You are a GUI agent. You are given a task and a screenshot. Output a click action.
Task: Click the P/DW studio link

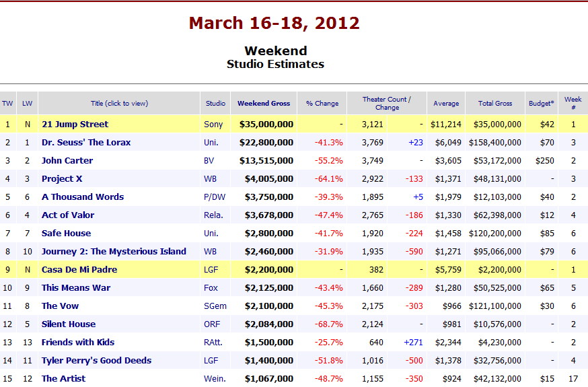[215, 197]
